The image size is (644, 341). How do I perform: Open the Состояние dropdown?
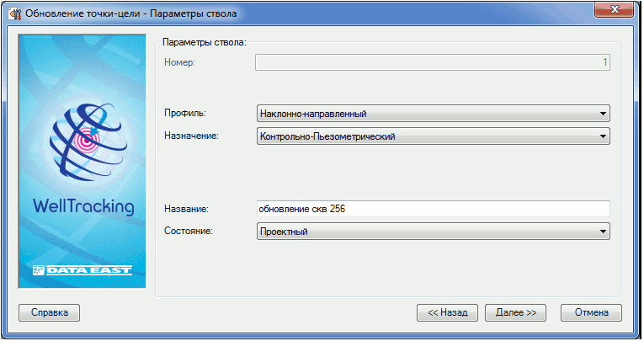coord(603,232)
